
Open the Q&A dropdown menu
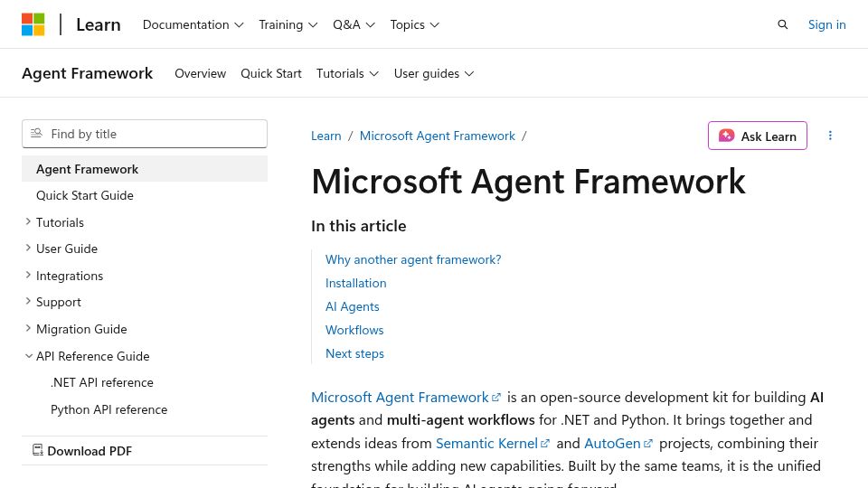[354, 25]
